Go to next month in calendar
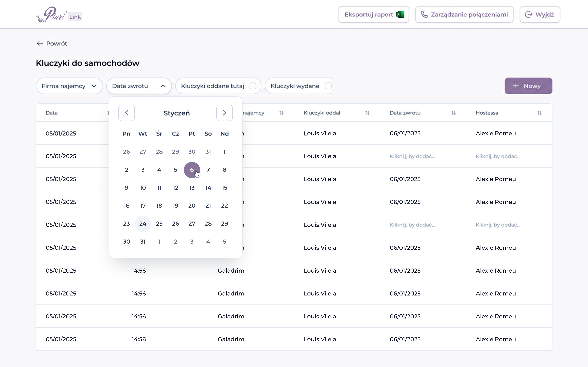Viewport: 588px width, 367px height. pyautogui.click(x=225, y=113)
